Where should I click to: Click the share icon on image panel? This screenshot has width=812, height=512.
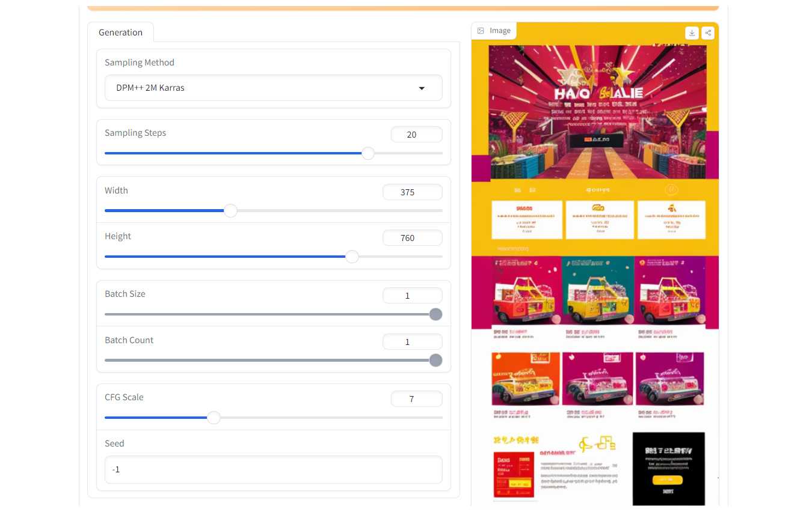(708, 33)
